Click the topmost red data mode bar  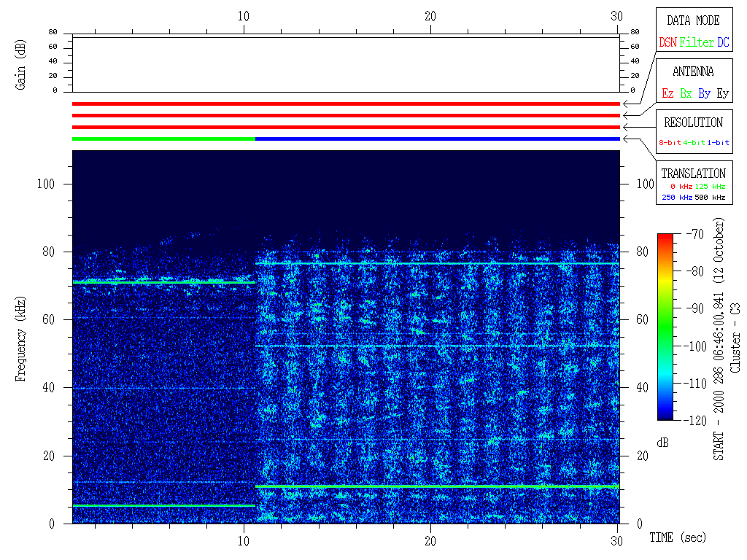(x=346, y=104)
